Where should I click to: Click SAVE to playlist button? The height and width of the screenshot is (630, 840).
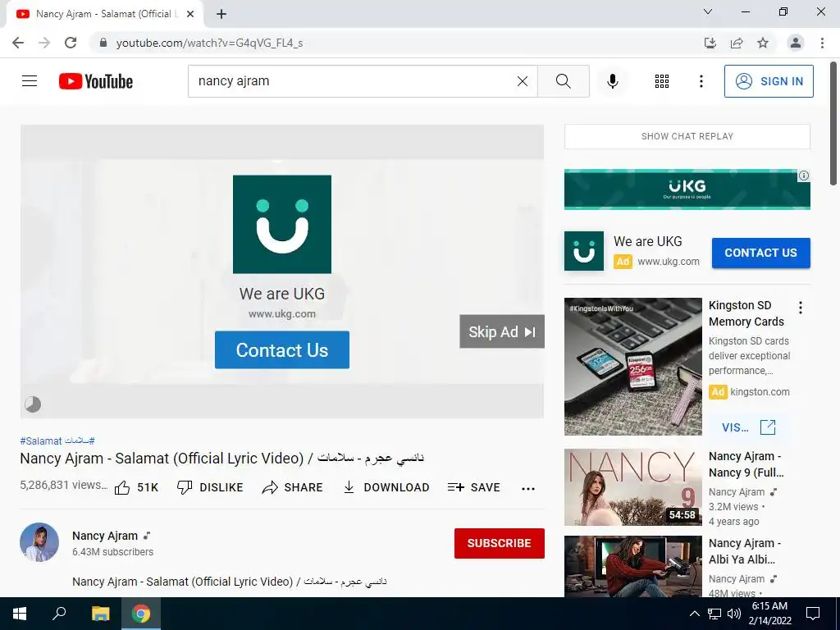(473, 487)
